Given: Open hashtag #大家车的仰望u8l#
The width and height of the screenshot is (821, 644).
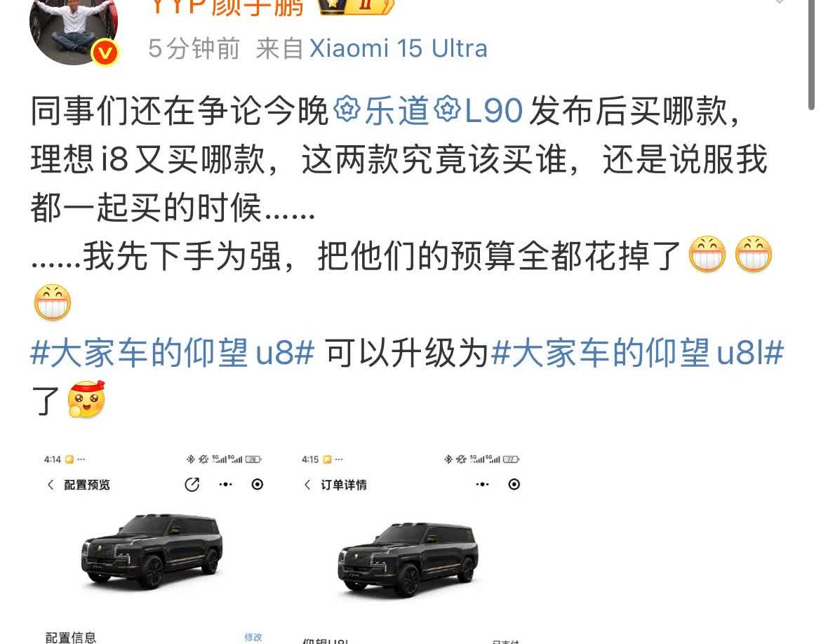Looking at the screenshot, I should (637, 352).
